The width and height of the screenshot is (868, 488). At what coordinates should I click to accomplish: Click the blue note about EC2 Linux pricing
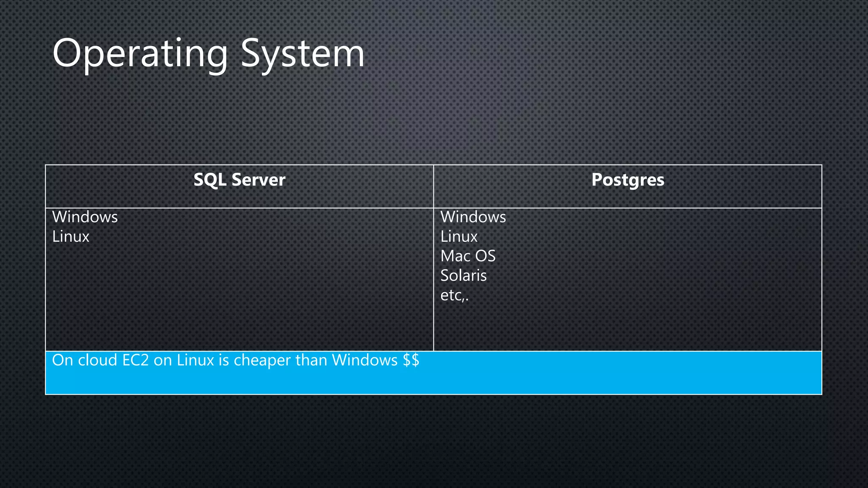434,373
